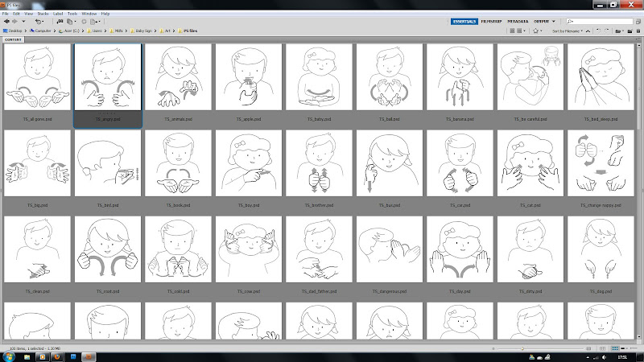Select the TS_cat.psd thumbnail
The height and width of the screenshot is (362, 644).
[530, 163]
